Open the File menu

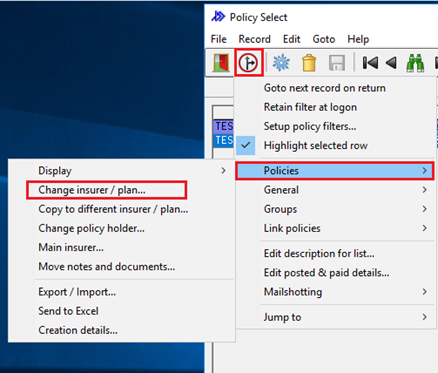coord(219,39)
